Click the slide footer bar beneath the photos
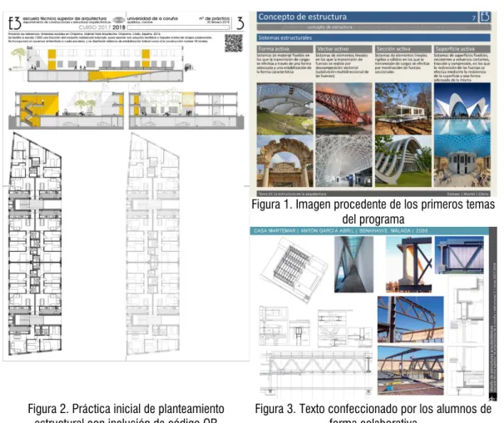Image resolution: width=504 pixels, height=423 pixels. click(x=373, y=194)
